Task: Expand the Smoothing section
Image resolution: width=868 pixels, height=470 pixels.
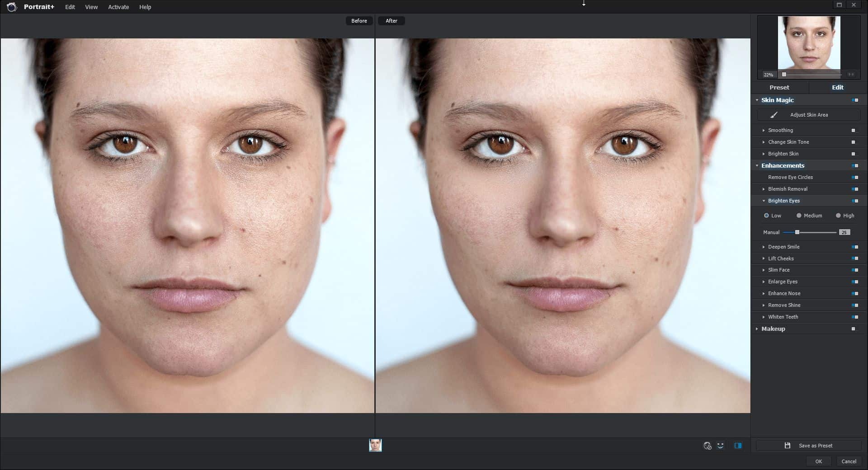Action: tap(764, 130)
